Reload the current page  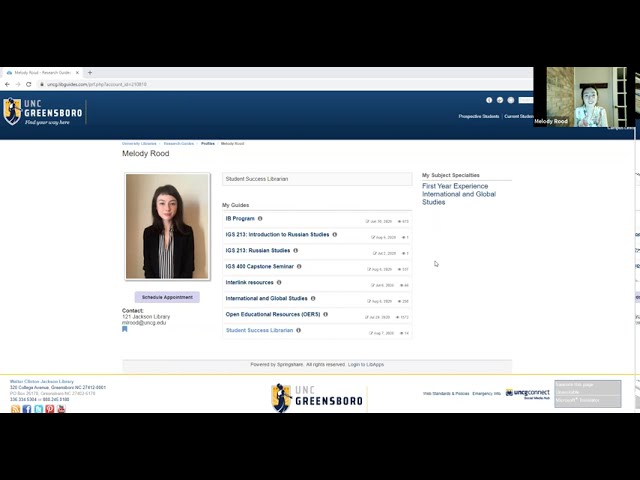(29, 84)
